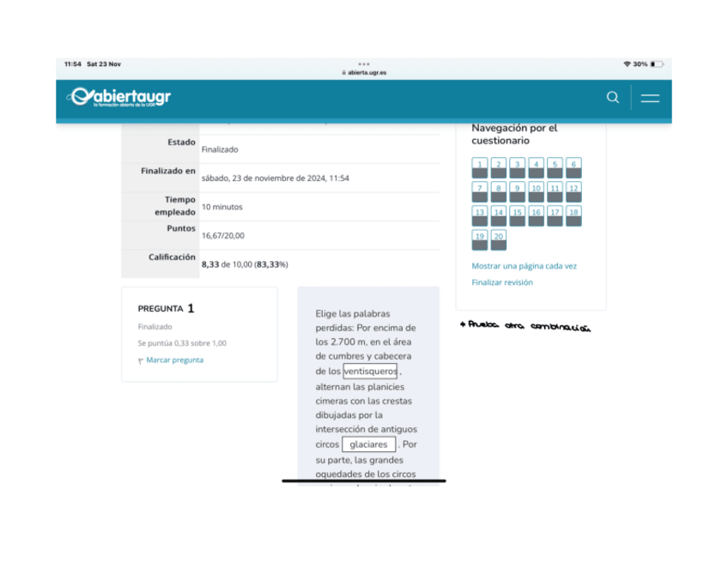This screenshot has width=728, height=581.
Task: Click the abiertaugr logo
Action: 118,97
